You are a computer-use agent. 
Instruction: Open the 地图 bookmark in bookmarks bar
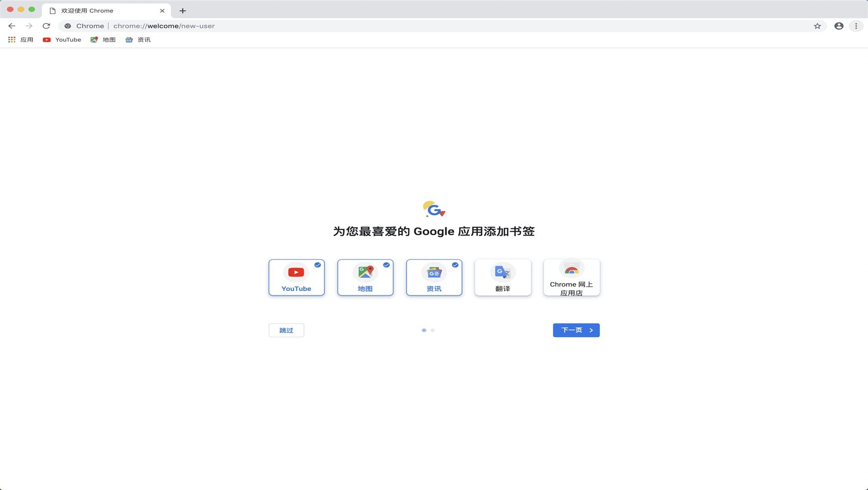coord(103,40)
